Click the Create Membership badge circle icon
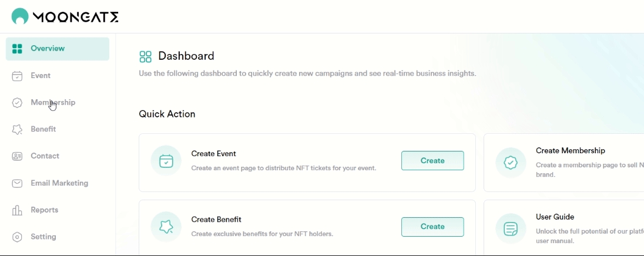The height and width of the screenshot is (256, 644). (511, 162)
